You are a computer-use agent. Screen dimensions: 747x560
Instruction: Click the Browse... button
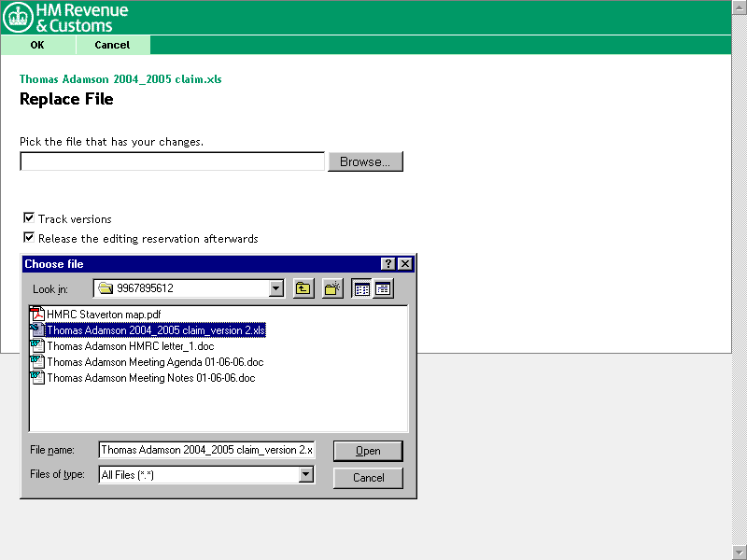coord(364,161)
